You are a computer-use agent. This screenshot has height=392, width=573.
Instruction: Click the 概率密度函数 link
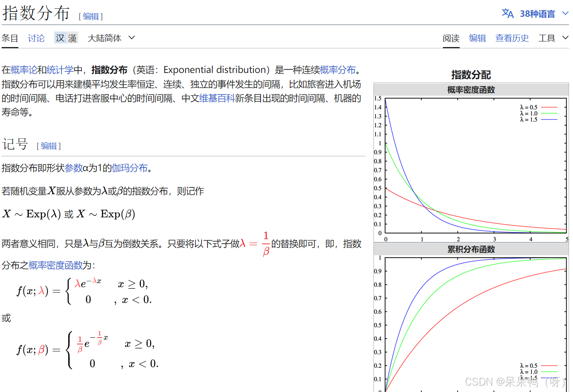55,265
